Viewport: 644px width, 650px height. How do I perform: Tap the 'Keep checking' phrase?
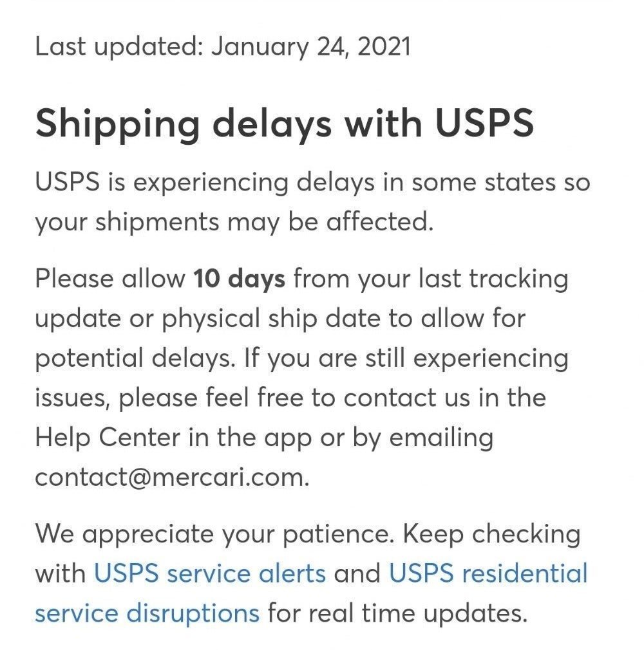pyautogui.click(x=492, y=534)
